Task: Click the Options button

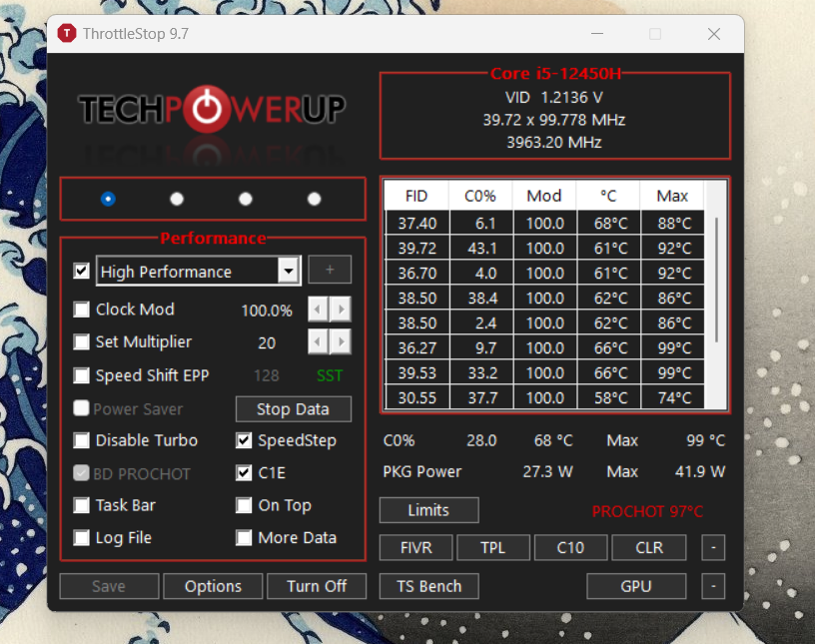Action: point(213,586)
